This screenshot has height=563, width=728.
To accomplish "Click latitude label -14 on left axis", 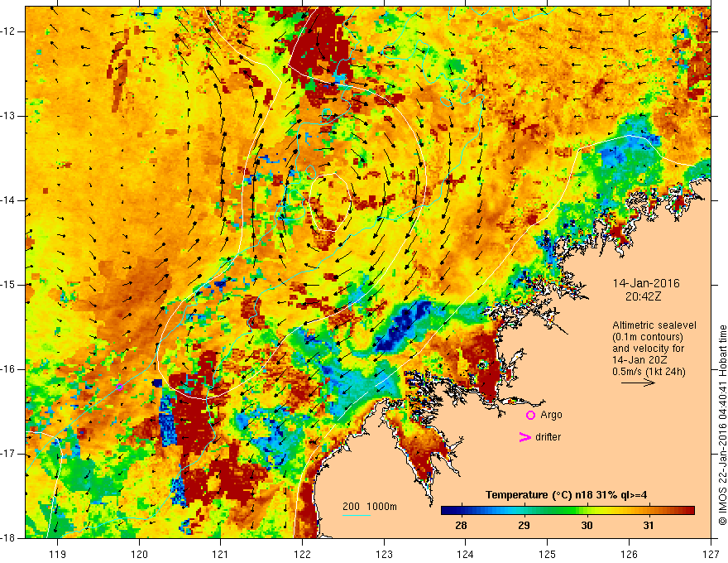I will tap(9, 200).
